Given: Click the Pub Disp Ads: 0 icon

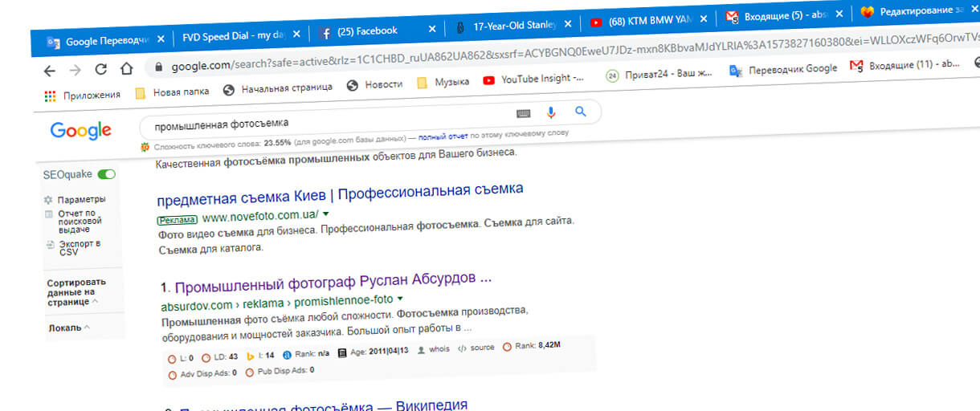Looking at the screenshot, I should pos(250,372).
